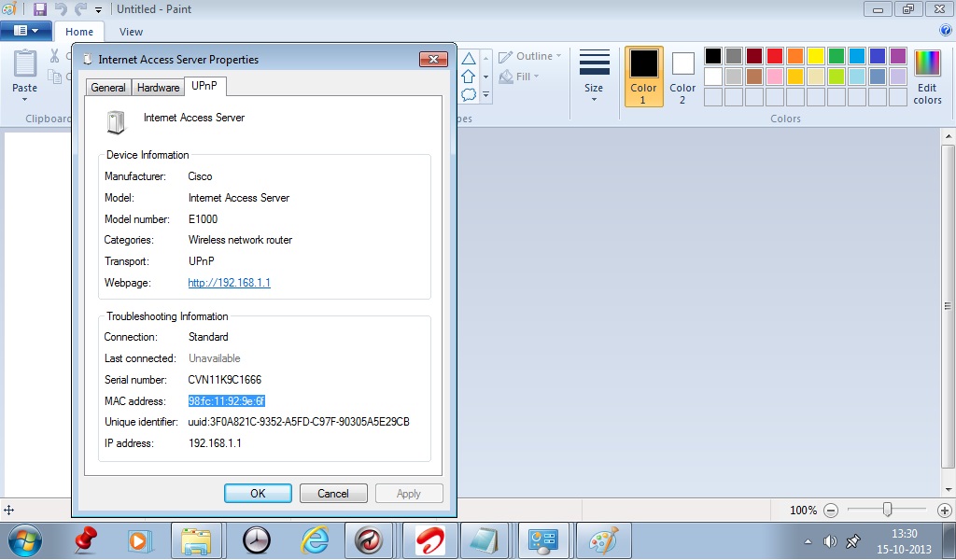The image size is (956, 560).
Task: Open the General tab in properties dialog
Action: pyautogui.click(x=108, y=87)
